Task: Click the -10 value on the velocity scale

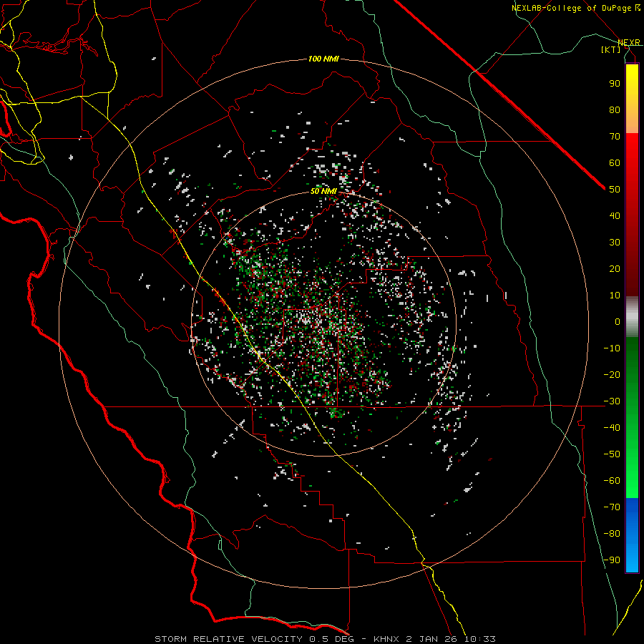Action: tap(612, 348)
